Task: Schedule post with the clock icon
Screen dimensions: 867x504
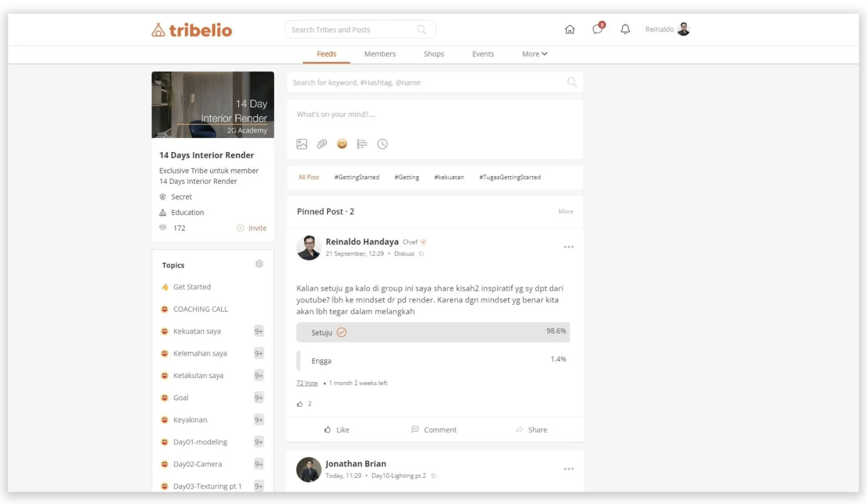Action: [382, 144]
